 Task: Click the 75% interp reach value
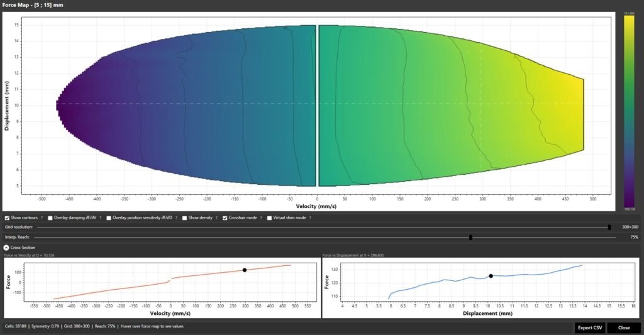point(634,238)
